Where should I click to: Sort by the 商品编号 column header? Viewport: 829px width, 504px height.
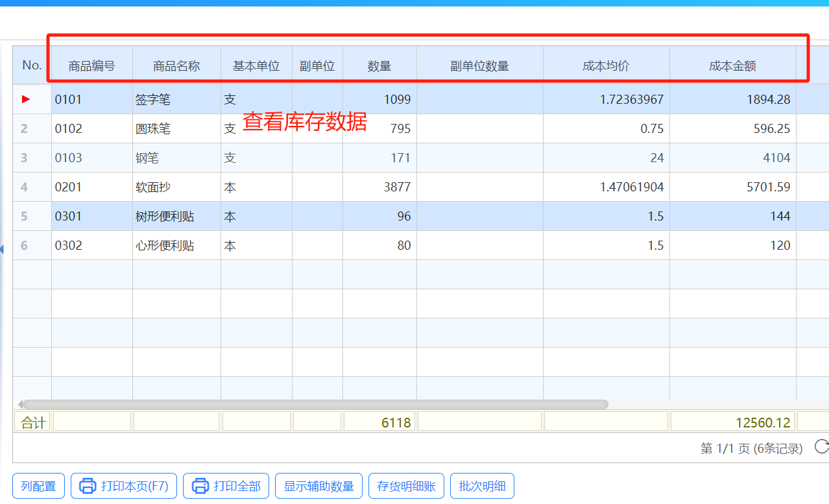pyautogui.click(x=91, y=66)
